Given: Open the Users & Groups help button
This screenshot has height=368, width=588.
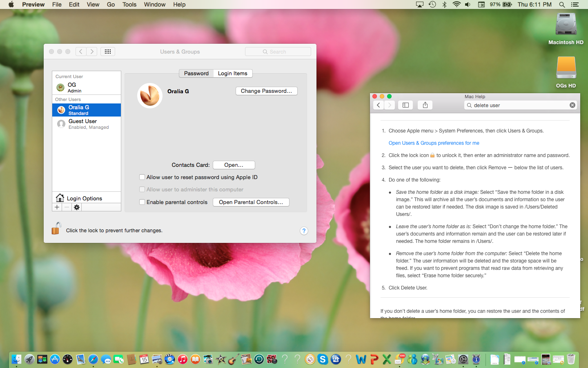Looking at the screenshot, I should [304, 231].
